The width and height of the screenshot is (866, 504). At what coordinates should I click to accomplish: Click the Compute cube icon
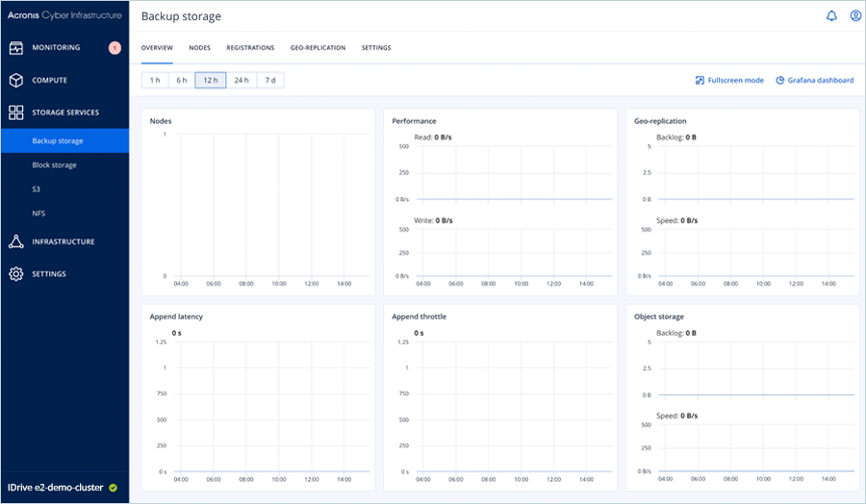15,81
